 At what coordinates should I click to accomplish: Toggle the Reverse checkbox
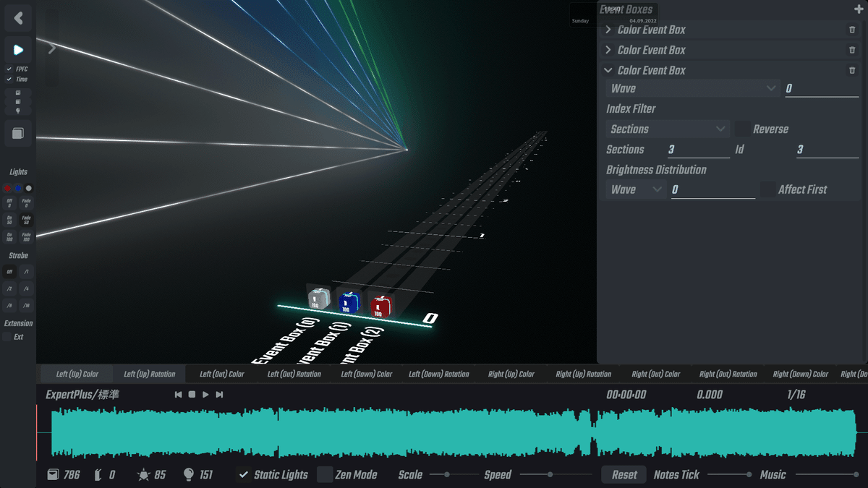pos(742,129)
